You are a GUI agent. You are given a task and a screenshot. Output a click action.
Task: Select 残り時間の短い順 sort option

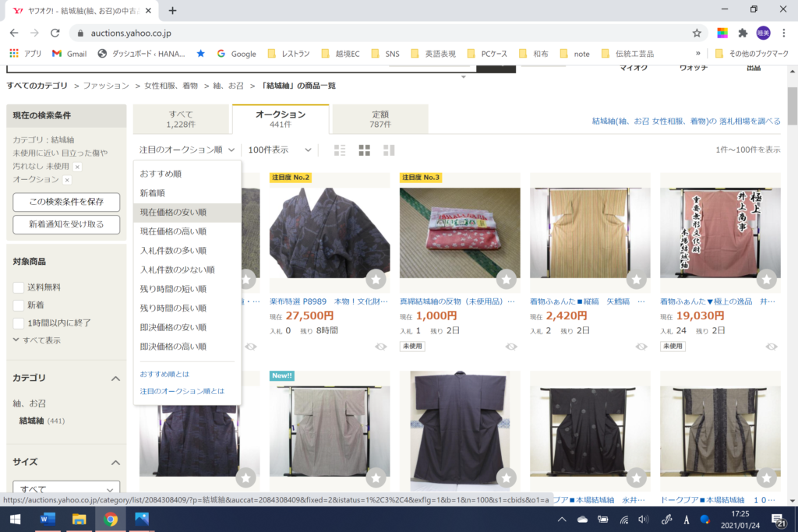tap(187, 289)
